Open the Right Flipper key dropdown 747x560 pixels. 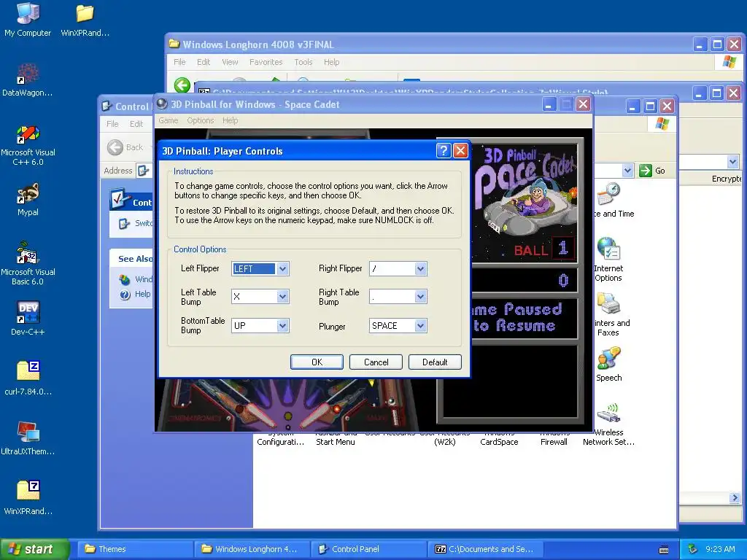(x=420, y=268)
